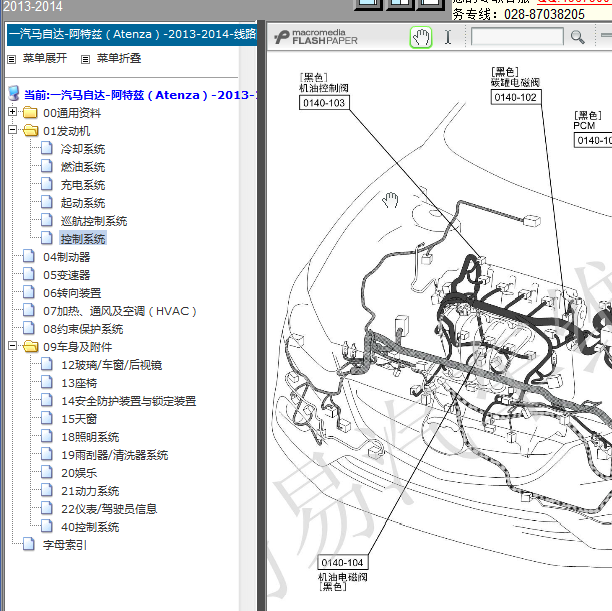612x611 pixels.
Task: Click the document icon beside 05变速器
Action: [29, 274]
